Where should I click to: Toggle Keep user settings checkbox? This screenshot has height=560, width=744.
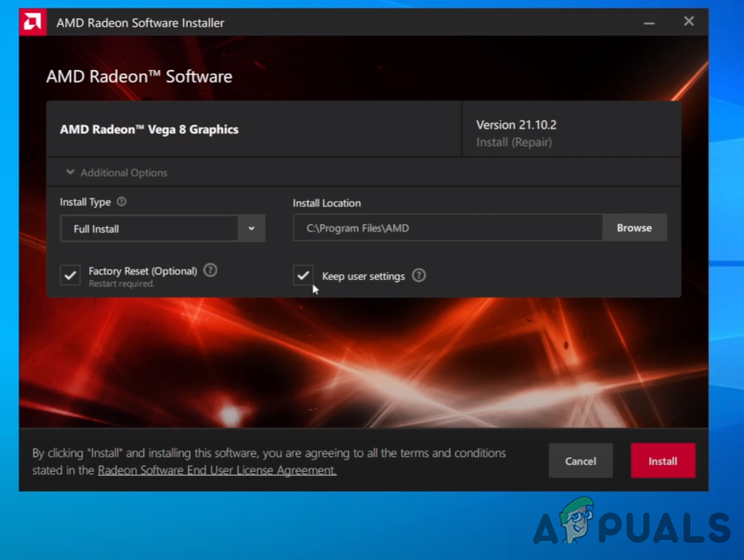[303, 275]
